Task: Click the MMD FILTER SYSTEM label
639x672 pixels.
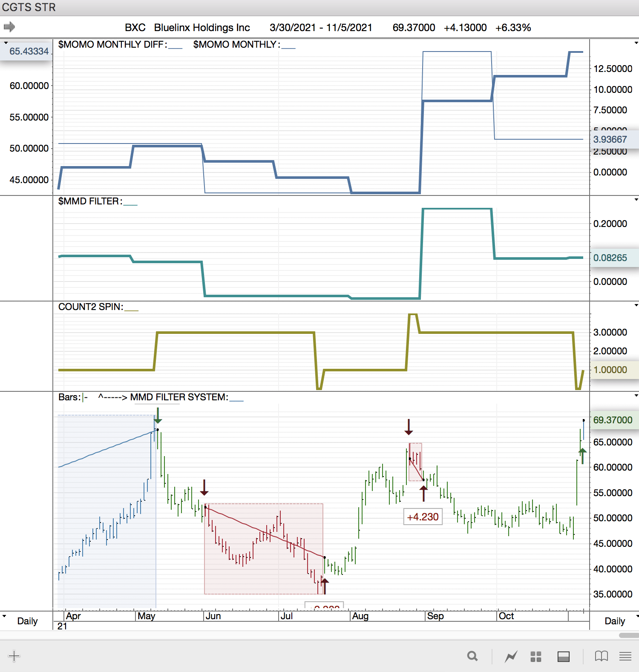Action: [x=179, y=397]
